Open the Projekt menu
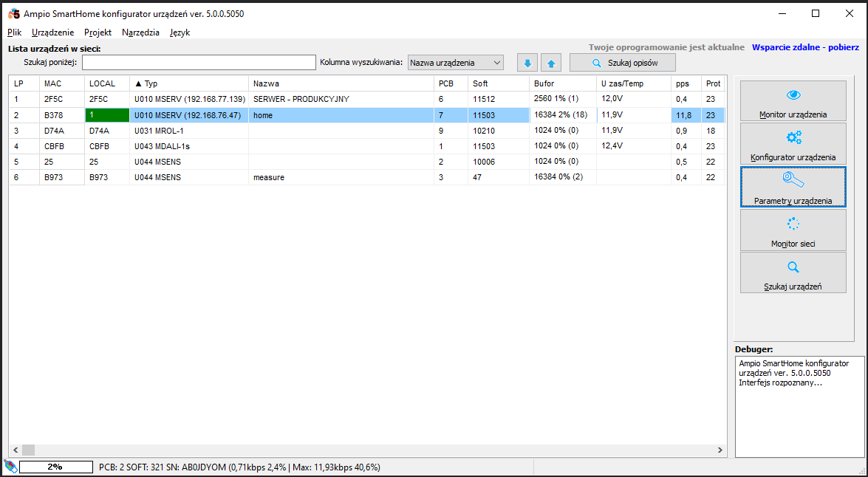Image resolution: width=868 pixels, height=477 pixels. pos(98,32)
